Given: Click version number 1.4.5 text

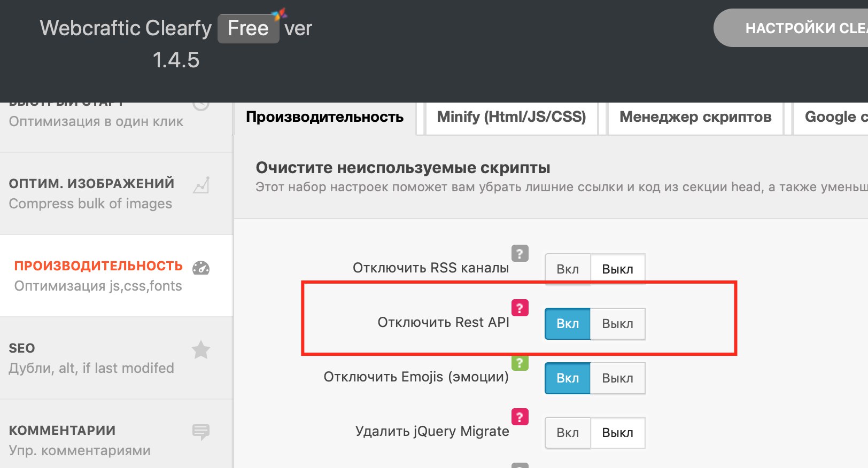Looking at the screenshot, I should [176, 60].
